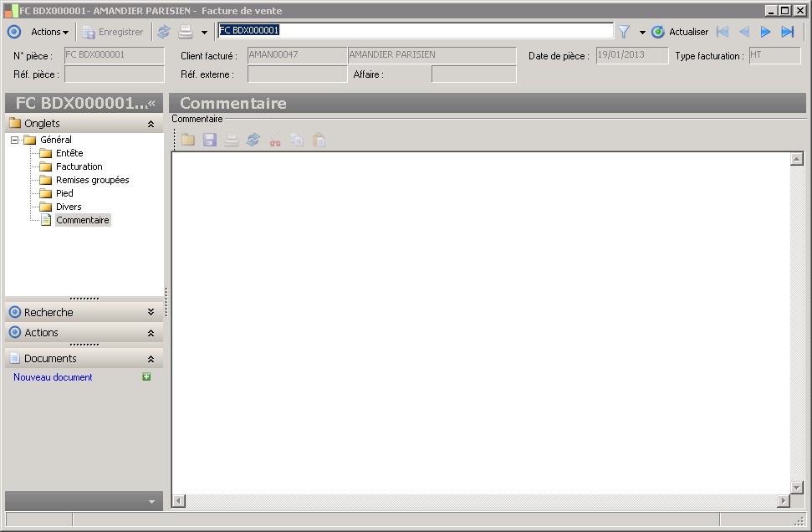The height and width of the screenshot is (532, 812).
Task: Open the Divers tree item
Action: coord(69,207)
